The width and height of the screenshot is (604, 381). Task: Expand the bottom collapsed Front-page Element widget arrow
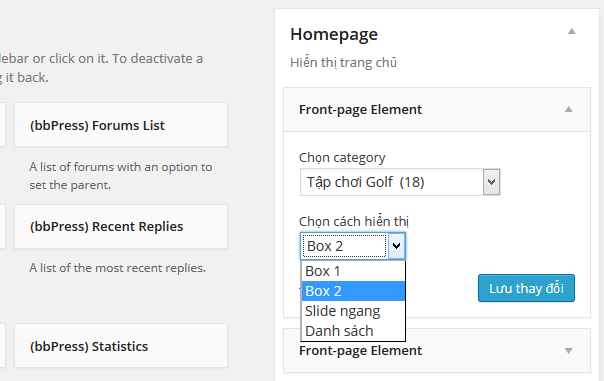pyautogui.click(x=569, y=351)
